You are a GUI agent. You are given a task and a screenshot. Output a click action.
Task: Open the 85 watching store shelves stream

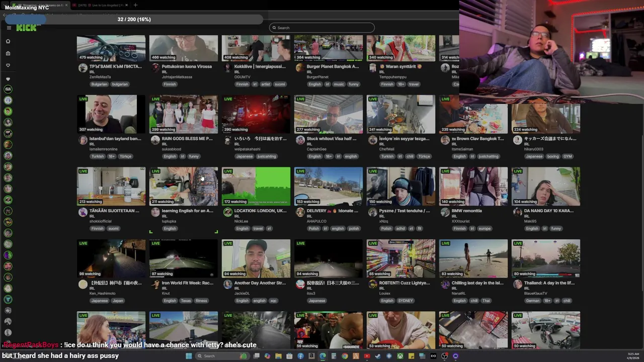[x=401, y=258]
